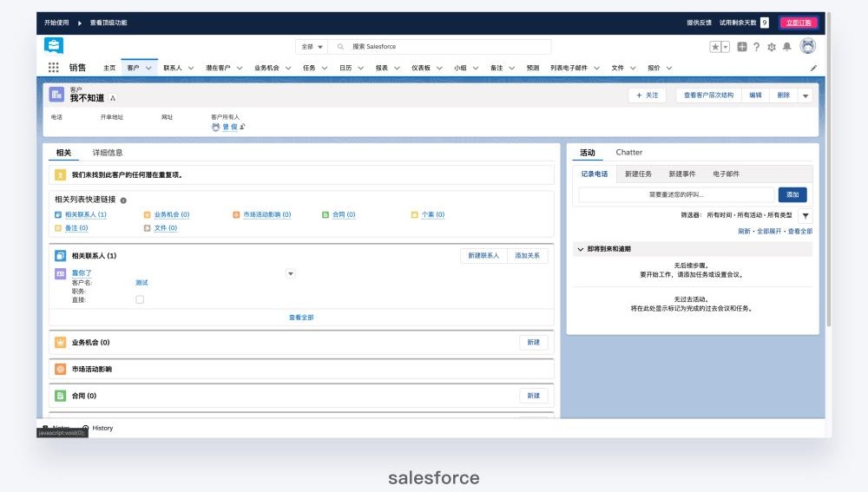This screenshot has height=492, width=868.
Task: Open the contact link 靠你了
Action: [82, 272]
